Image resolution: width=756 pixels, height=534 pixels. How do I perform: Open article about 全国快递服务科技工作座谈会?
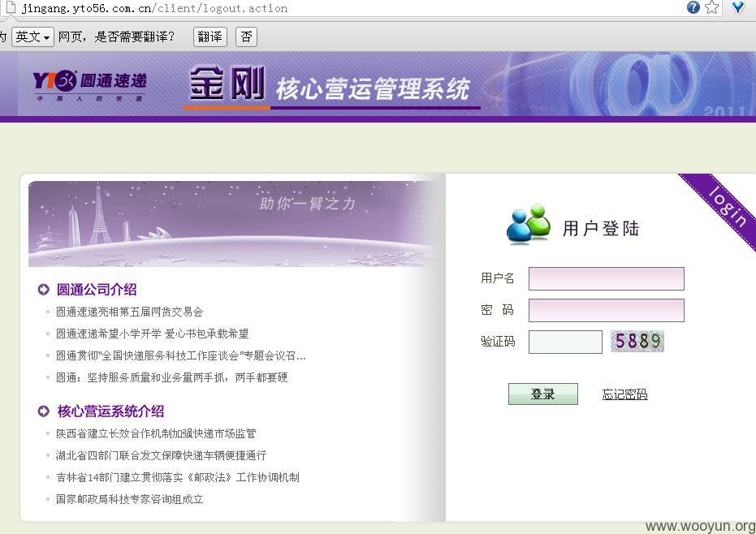click(x=181, y=355)
